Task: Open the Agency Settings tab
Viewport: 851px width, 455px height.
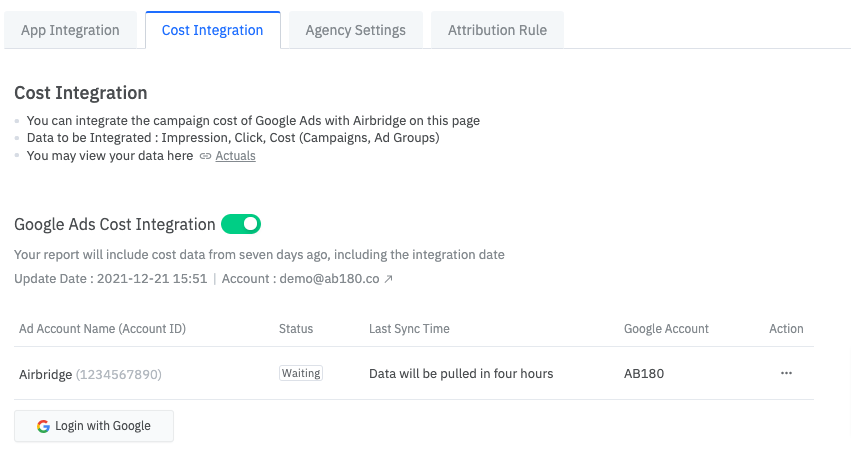Action: point(355,30)
